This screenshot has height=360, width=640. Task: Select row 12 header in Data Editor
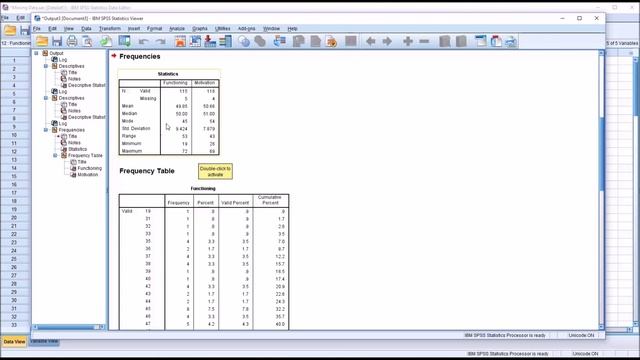tap(14, 151)
